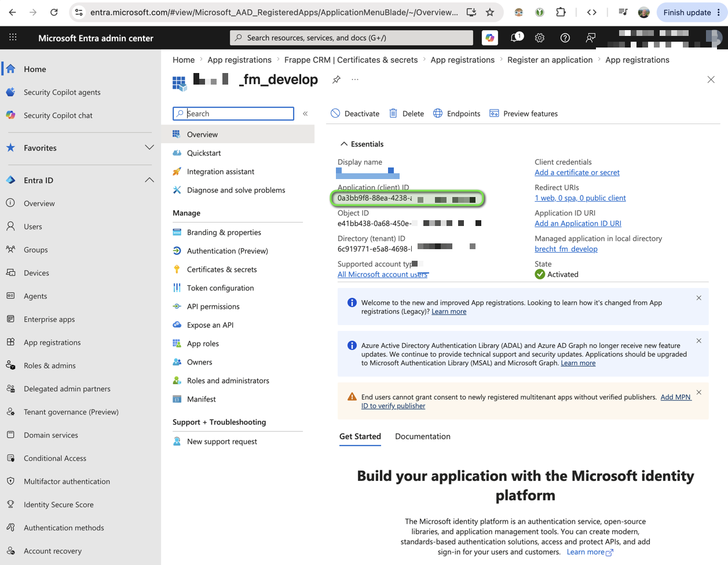Click Register an application breadcrumb
Screen dimensions: 728x565
point(550,60)
